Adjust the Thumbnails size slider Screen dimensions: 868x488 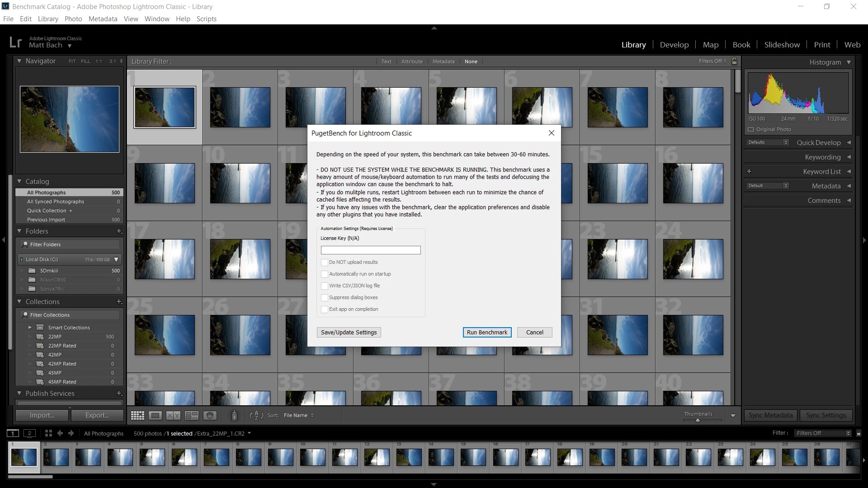(x=698, y=420)
